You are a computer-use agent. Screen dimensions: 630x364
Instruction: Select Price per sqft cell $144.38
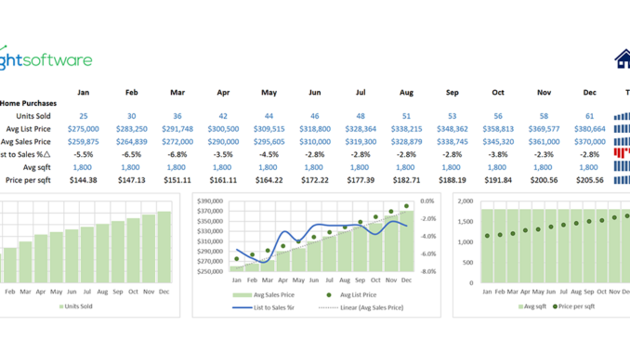pos(84,180)
